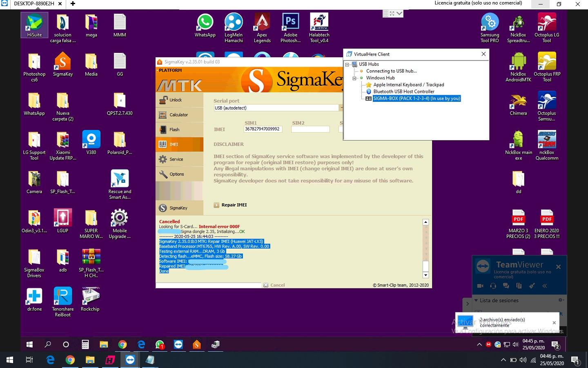Collapse the USB Hubs tree node
Screen dimensions: 588x368
click(347, 64)
